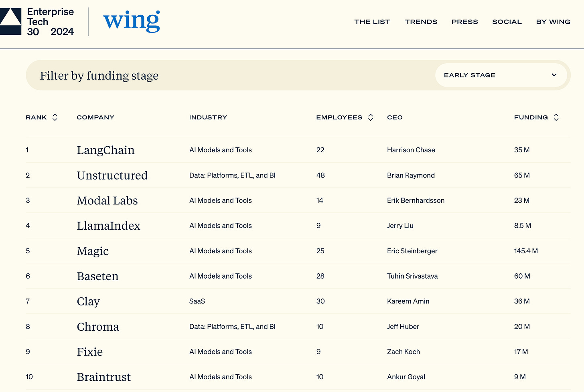The height and width of the screenshot is (392, 584).
Task: Click the 60 M funding value
Action: [522, 276]
